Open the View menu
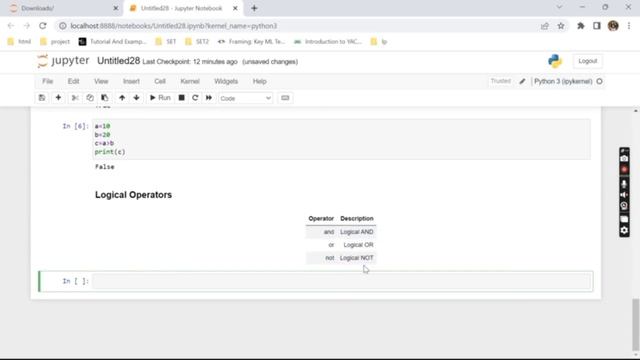This screenshot has height=360, width=640. [101, 81]
